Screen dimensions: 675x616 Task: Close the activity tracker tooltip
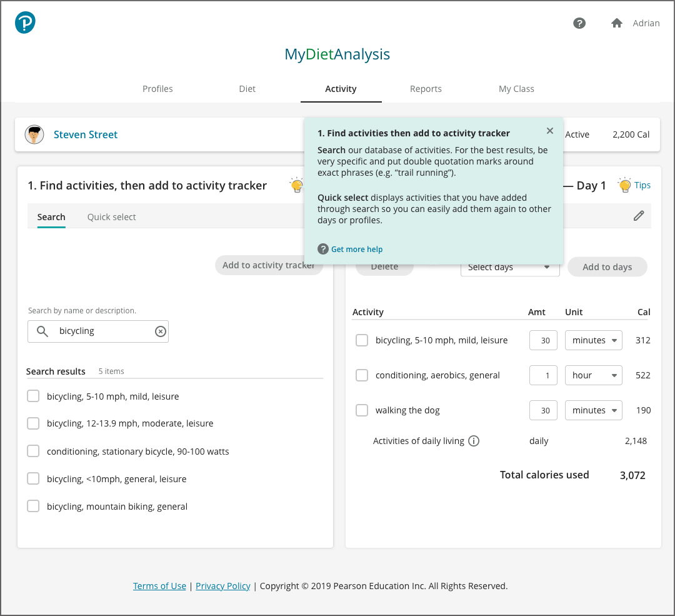[550, 131]
